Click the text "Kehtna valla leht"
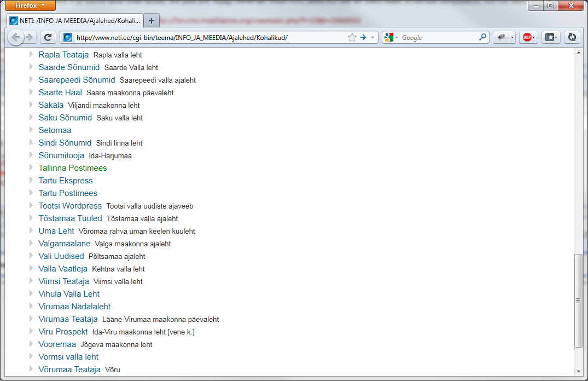Viewport: 588px width, 381px height. (x=119, y=269)
